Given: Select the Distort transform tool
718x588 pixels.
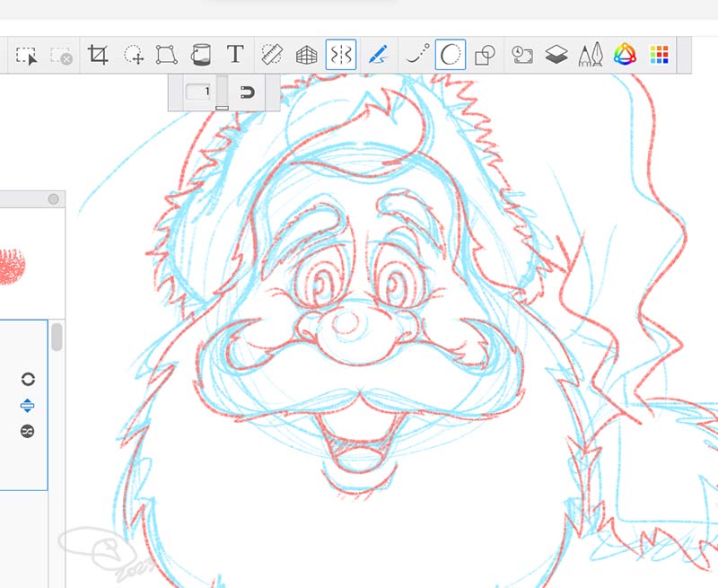Looking at the screenshot, I should 166,56.
